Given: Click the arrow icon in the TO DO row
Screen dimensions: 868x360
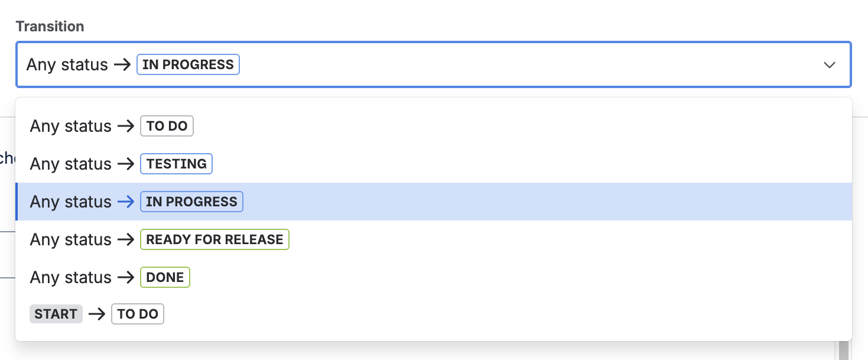Looking at the screenshot, I should click(126, 126).
